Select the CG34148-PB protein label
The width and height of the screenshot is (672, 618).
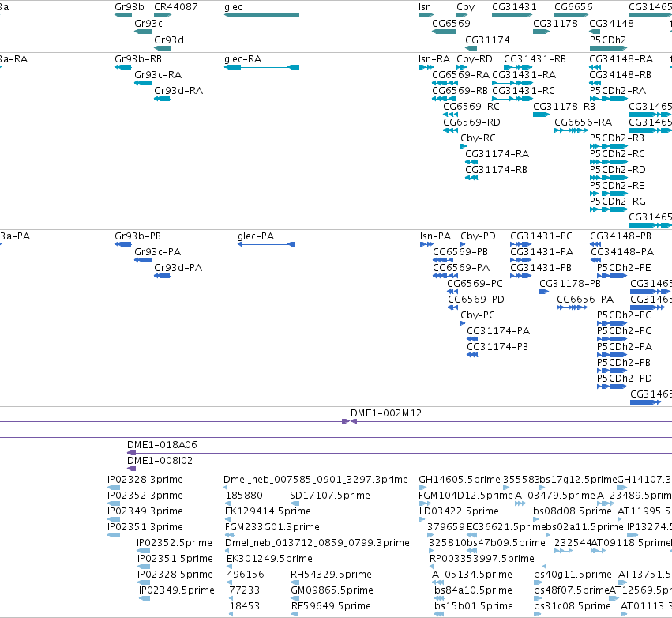(621, 236)
